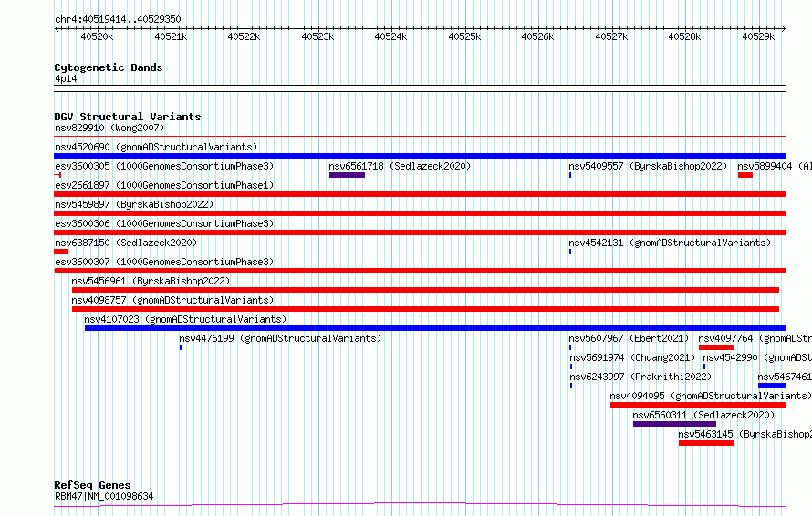Click the nsv6387150 (Sedlazeck2020) label
This screenshot has height=516, width=812.
(126, 243)
